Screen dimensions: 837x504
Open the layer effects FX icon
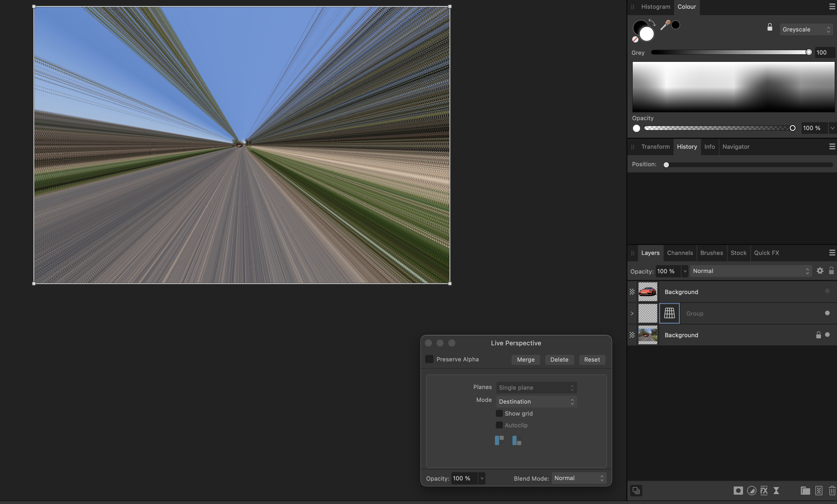(764, 491)
